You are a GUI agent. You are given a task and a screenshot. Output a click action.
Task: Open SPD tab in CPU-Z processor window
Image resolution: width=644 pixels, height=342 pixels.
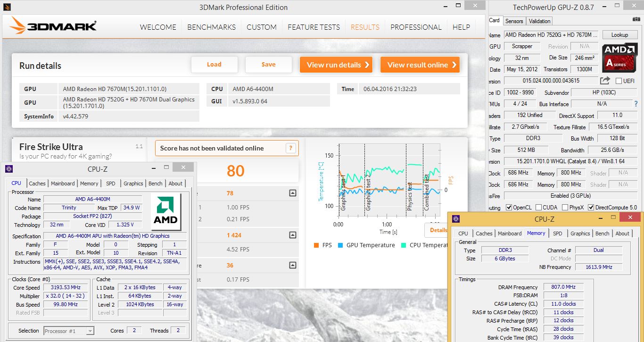tap(111, 184)
